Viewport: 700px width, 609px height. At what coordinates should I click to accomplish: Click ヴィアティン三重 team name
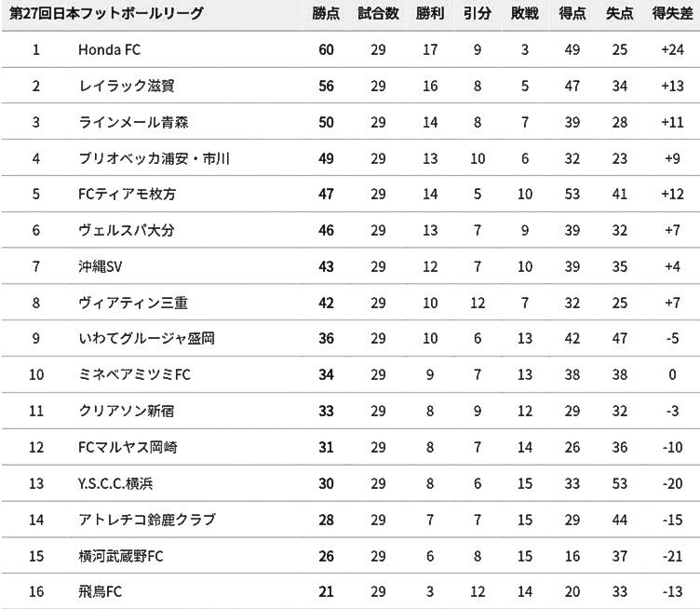[128, 303]
